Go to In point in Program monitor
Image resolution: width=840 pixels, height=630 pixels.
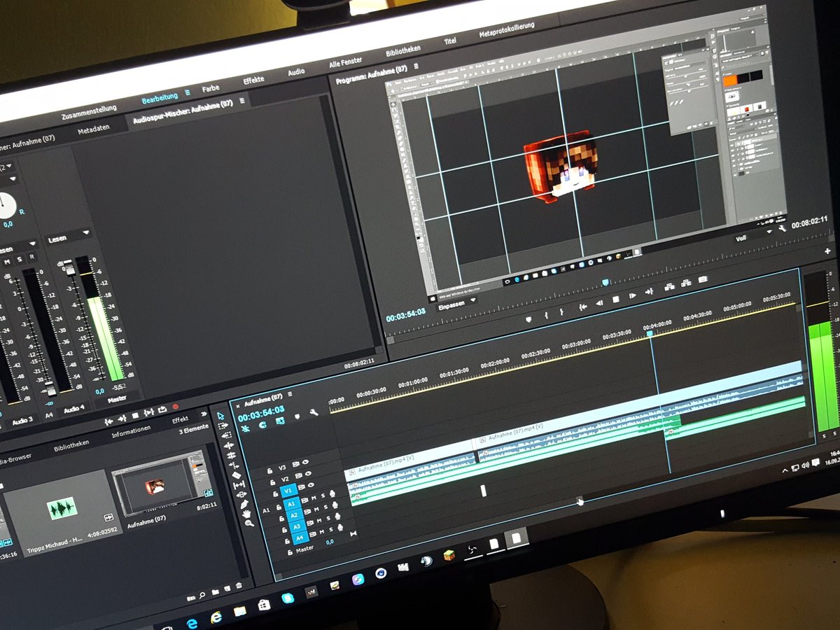tap(583, 307)
